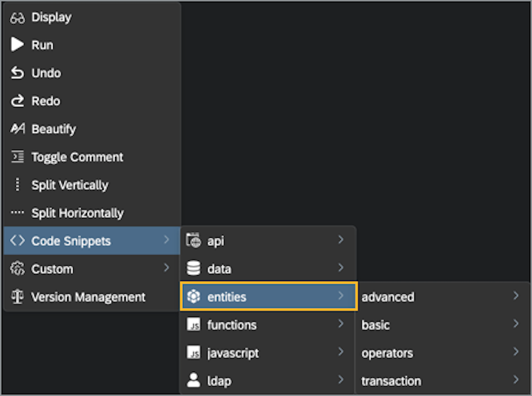The width and height of the screenshot is (532, 396).
Task: Open the api snippets category
Action: pyautogui.click(x=269, y=241)
